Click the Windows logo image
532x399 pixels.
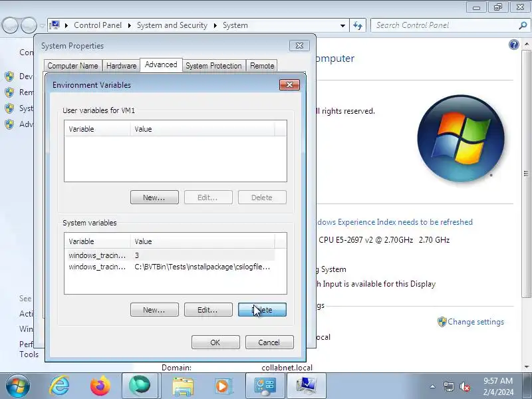coord(461,138)
